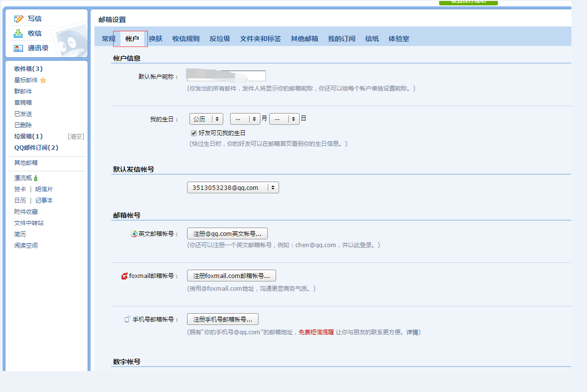The image size is (587, 392).
Task: Switch to the 收信规则 tab
Action: click(186, 39)
